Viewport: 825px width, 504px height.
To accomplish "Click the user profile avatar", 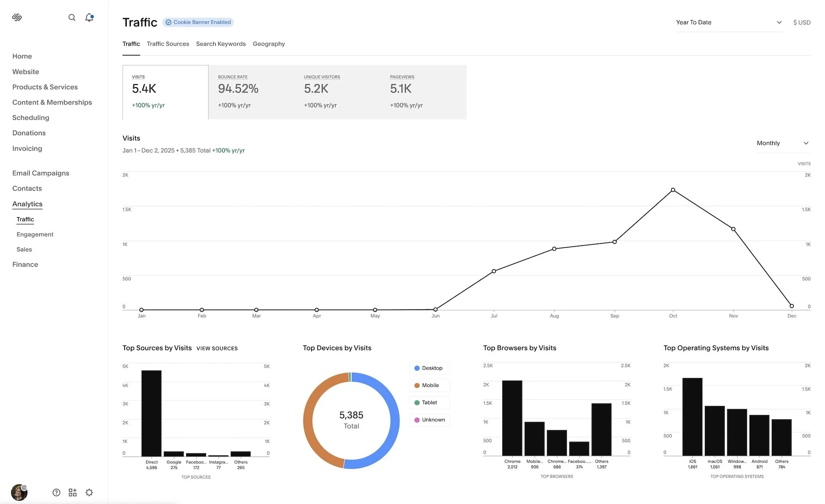I will [19, 492].
